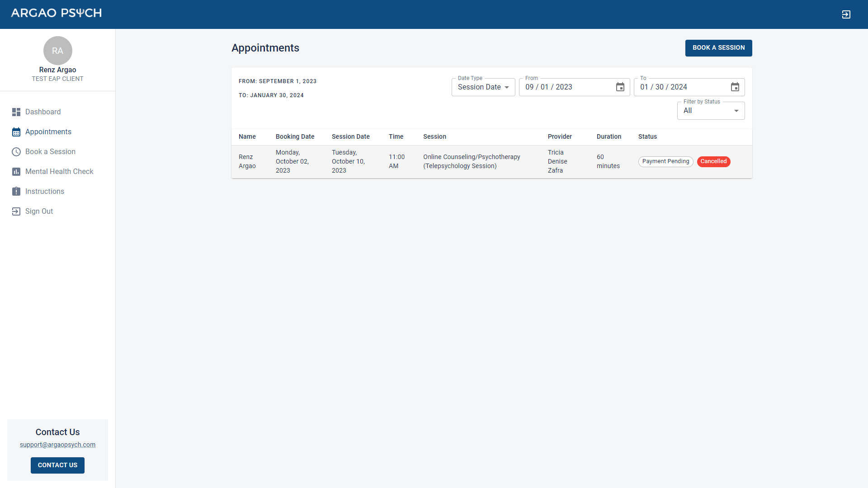
Task: Click the Sign Out arrow icon in sidebar
Action: tap(16, 211)
